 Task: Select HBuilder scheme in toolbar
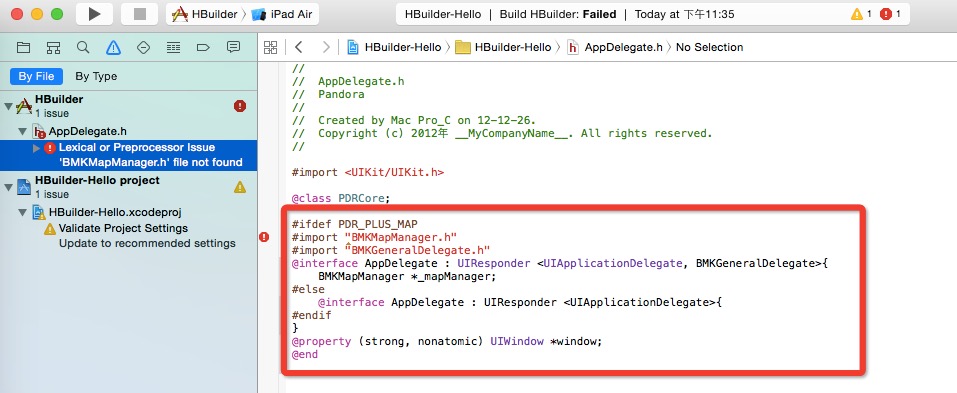click(x=205, y=14)
